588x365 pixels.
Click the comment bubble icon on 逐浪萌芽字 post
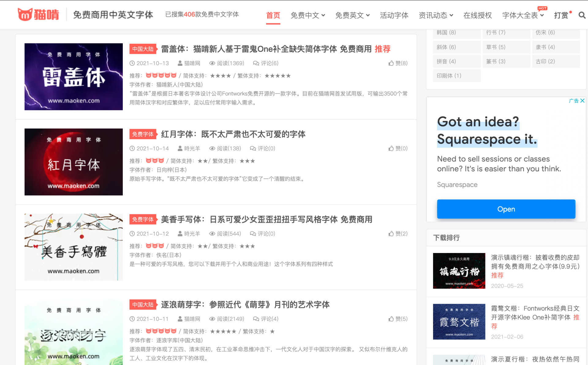pos(256,319)
